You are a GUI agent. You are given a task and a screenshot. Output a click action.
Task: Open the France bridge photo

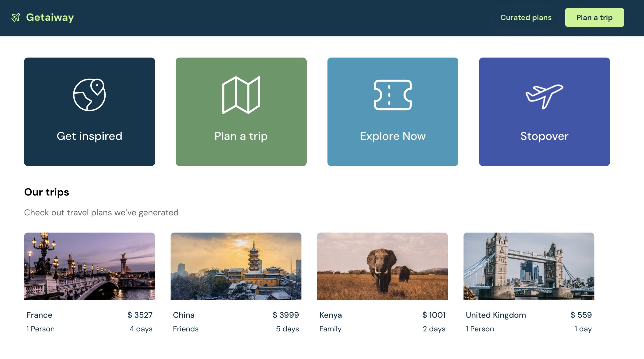click(89, 266)
